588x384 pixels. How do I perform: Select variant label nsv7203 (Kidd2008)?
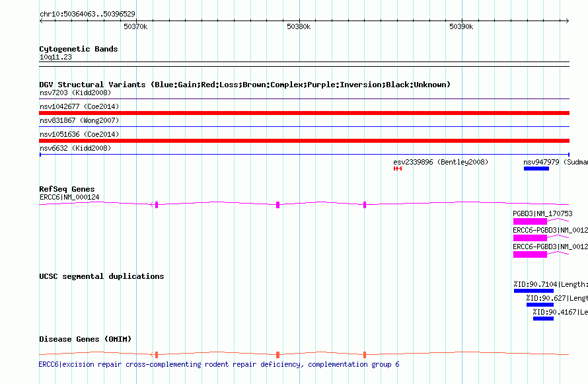coord(75,93)
